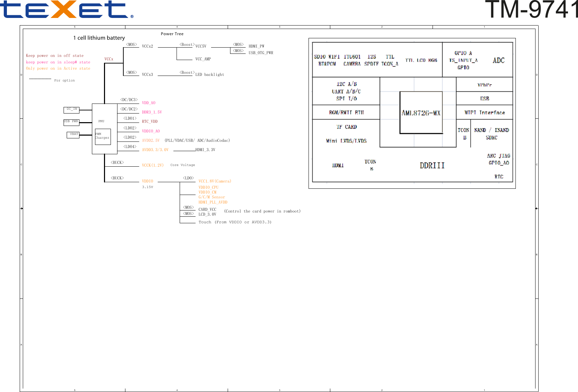Viewport: 578px width, 392px height.
Task: Click the AVDD3.3/3.0V rail label
Action: point(155,150)
